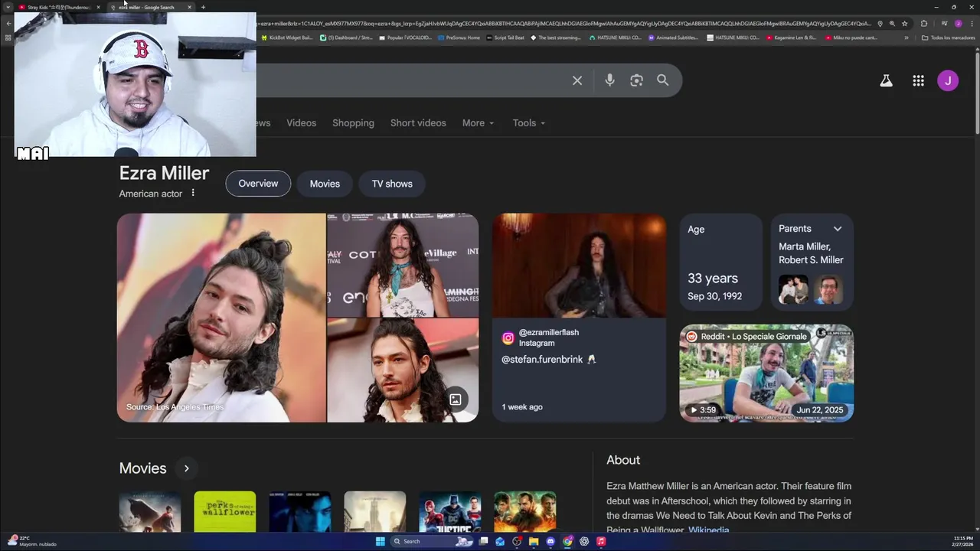980x551 pixels.
Task: Close the ezra miller Google Search tab
Action: click(189, 7)
